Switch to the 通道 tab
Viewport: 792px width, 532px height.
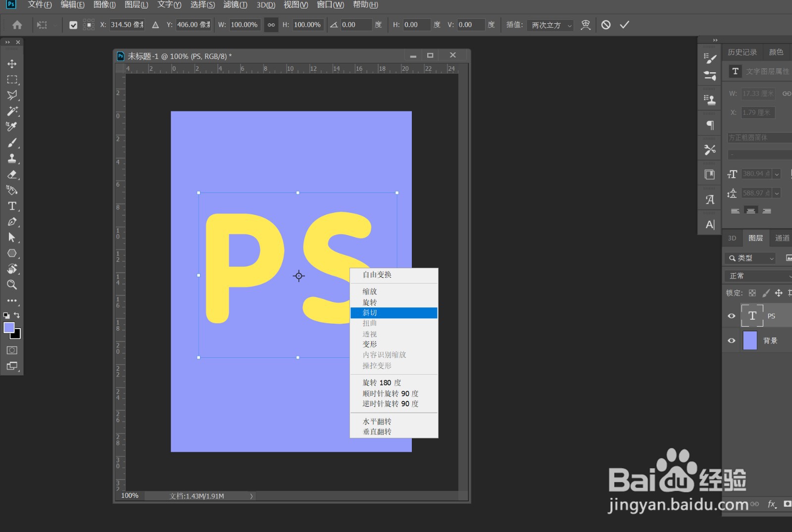tap(782, 238)
